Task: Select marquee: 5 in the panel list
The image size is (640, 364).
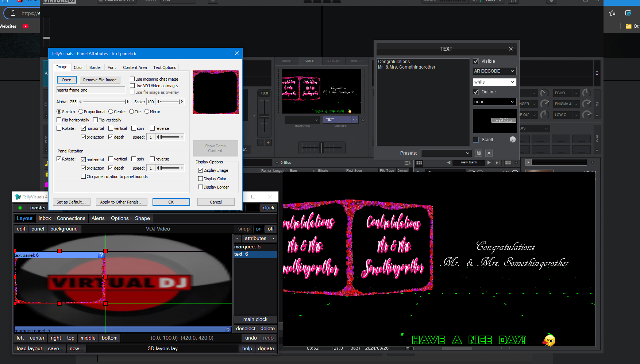Action: pyautogui.click(x=255, y=247)
